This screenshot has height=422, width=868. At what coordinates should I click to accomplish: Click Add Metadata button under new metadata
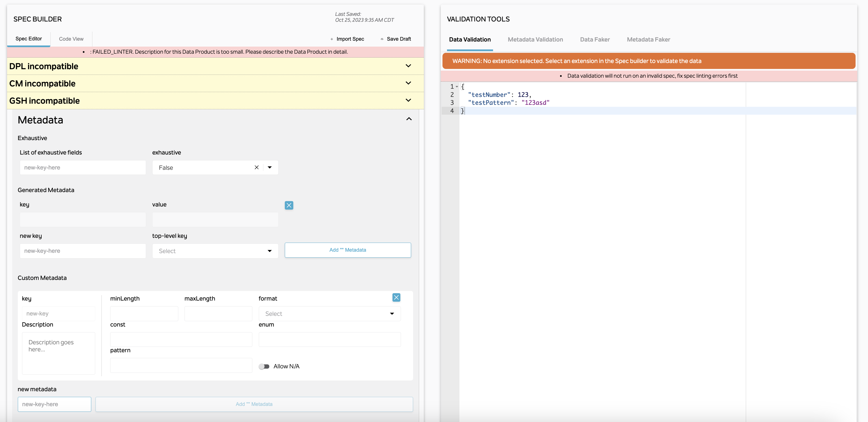254,404
